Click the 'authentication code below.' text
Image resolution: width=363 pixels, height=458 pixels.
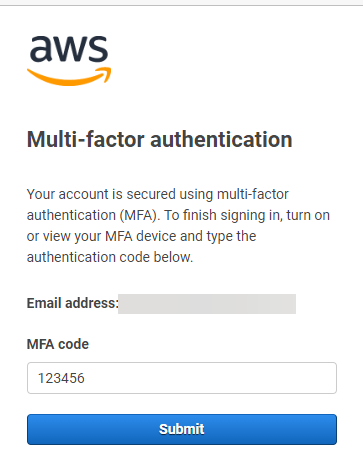(x=110, y=257)
